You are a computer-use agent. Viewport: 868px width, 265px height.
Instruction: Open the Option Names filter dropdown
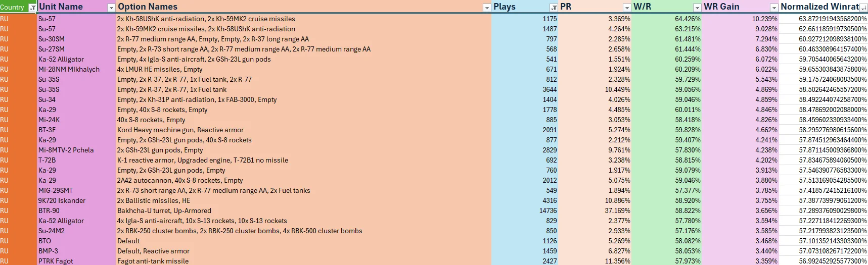click(487, 8)
